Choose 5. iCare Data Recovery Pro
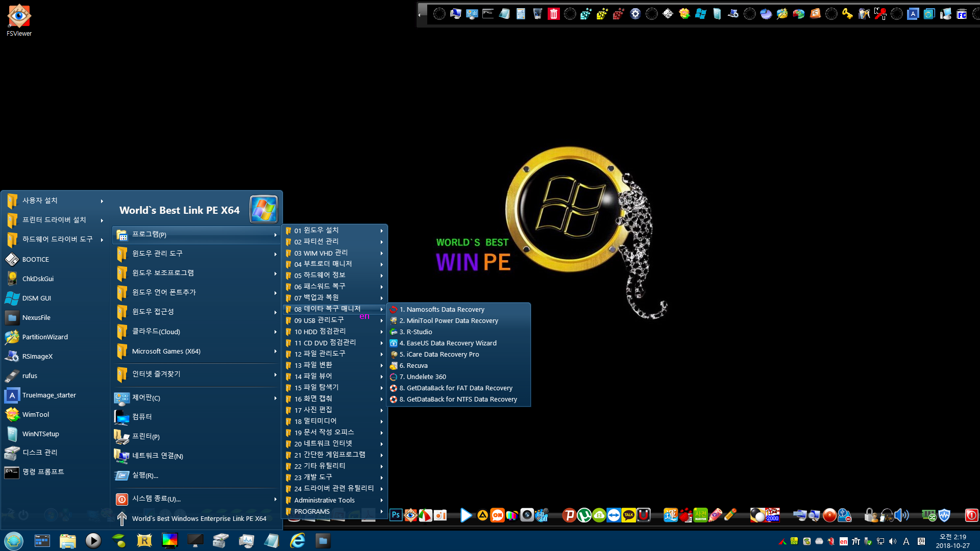 tap(458, 354)
